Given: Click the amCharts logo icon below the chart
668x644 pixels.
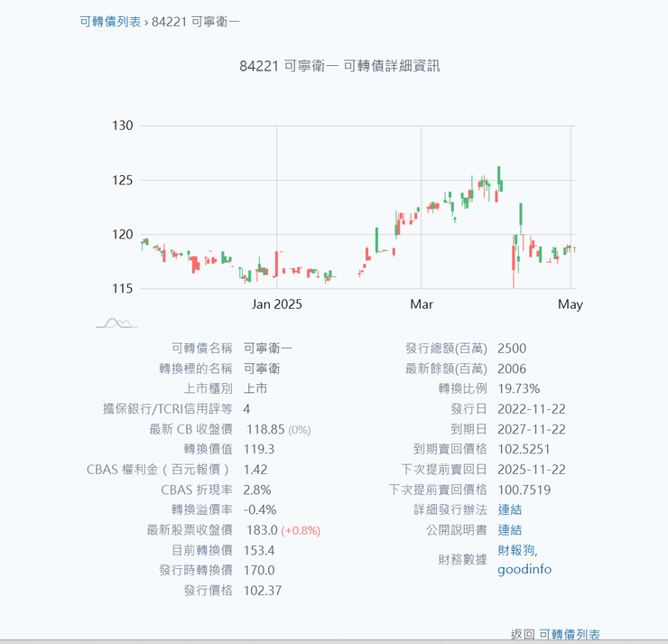Looking at the screenshot, I should pos(116,322).
